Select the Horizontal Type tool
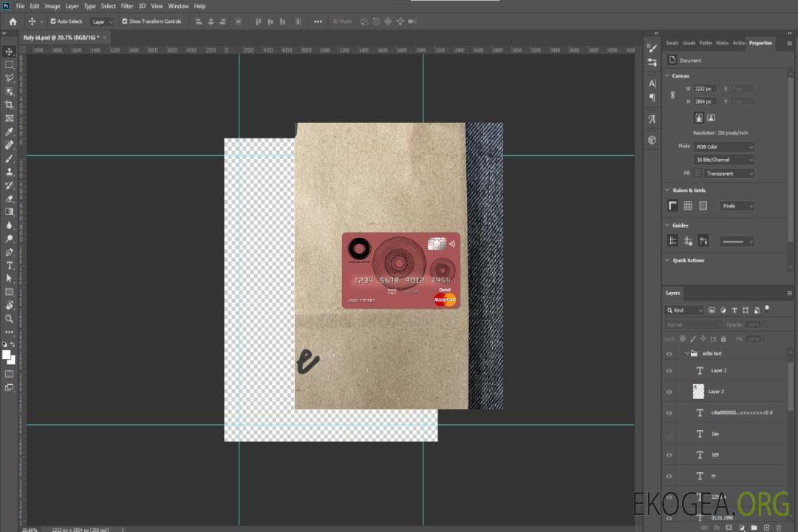 pyautogui.click(x=10, y=265)
